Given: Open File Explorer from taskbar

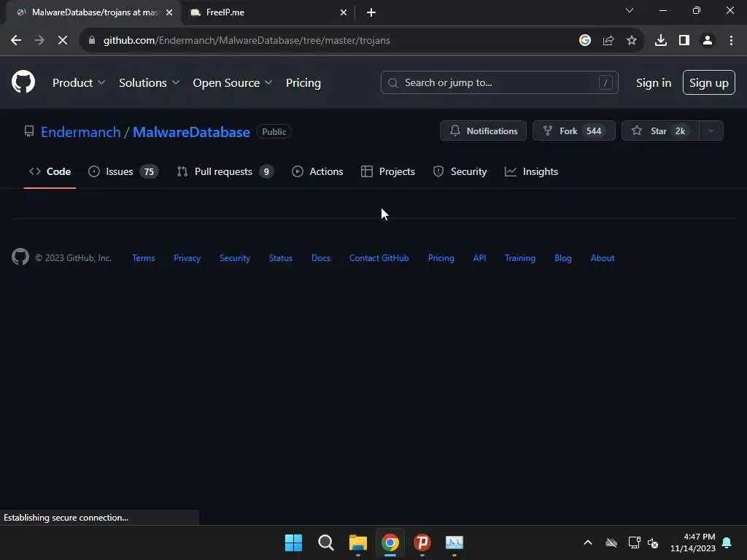Looking at the screenshot, I should coord(357,542).
